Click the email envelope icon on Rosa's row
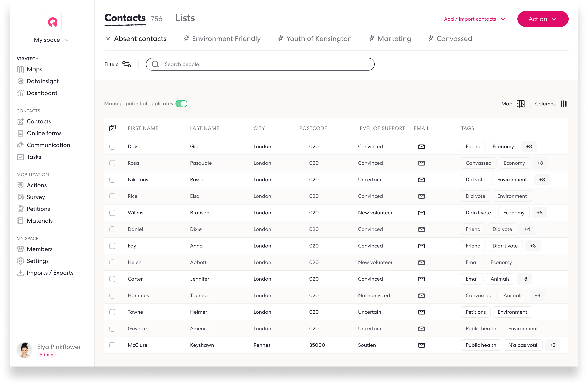The height and width of the screenshot is (387, 588). (422, 163)
